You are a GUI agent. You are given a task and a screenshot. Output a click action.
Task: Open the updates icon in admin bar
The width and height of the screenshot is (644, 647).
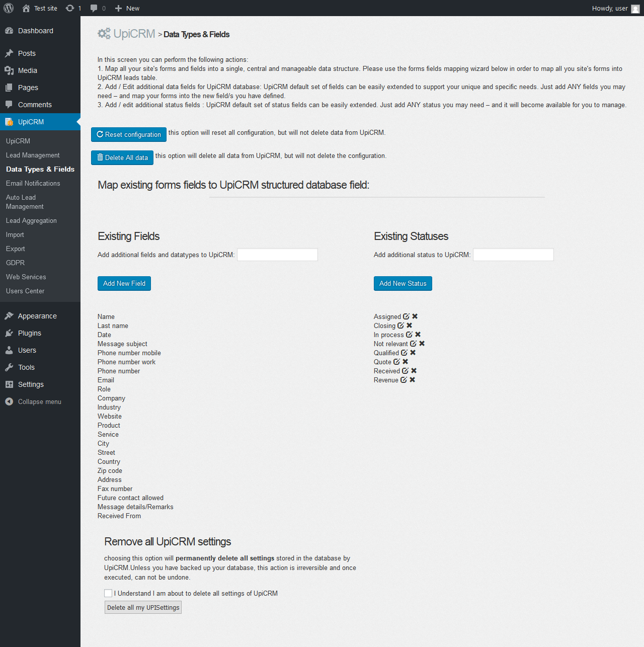[x=70, y=8]
